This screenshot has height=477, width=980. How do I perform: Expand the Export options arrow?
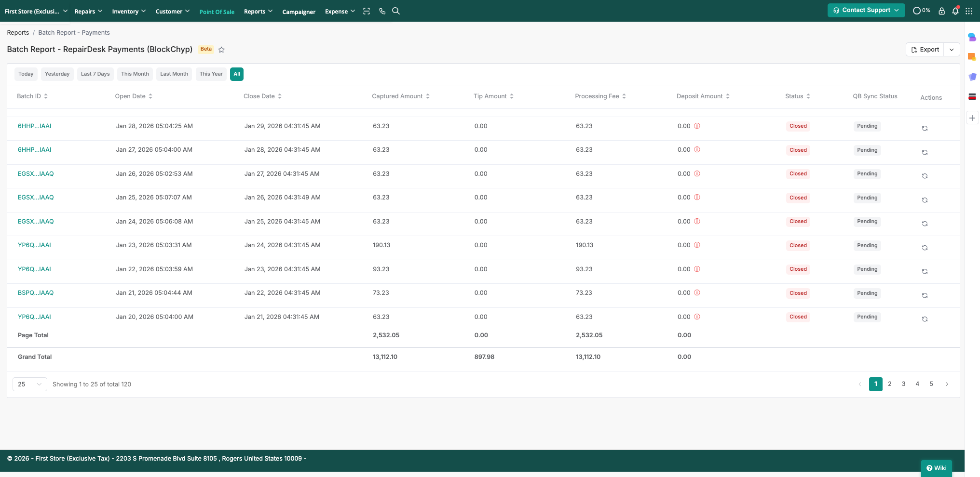[952, 50]
